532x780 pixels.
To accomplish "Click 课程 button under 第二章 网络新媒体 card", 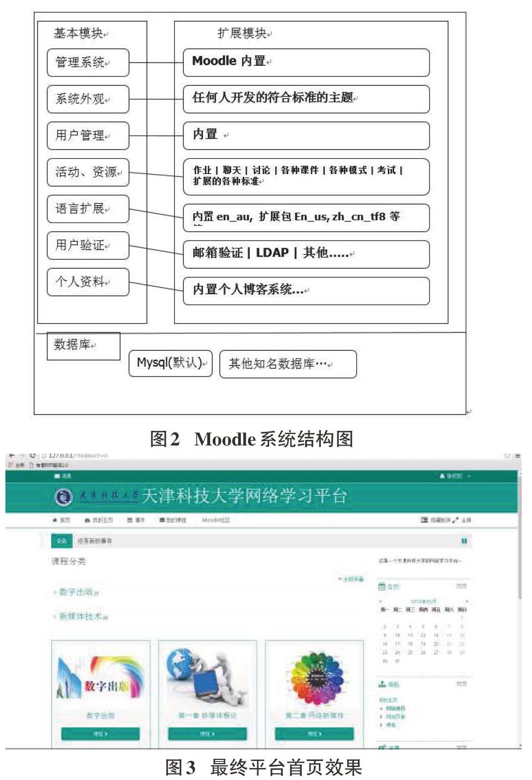I will pyautogui.click(x=314, y=734).
